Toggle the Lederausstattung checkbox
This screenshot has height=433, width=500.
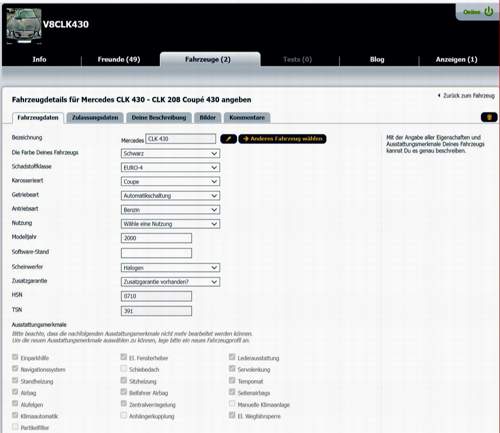pyautogui.click(x=232, y=357)
